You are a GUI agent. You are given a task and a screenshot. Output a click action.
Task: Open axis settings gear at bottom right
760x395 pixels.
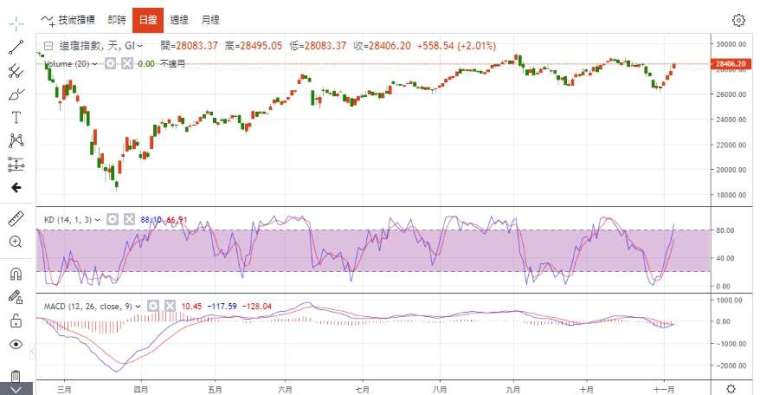[731, 389]
